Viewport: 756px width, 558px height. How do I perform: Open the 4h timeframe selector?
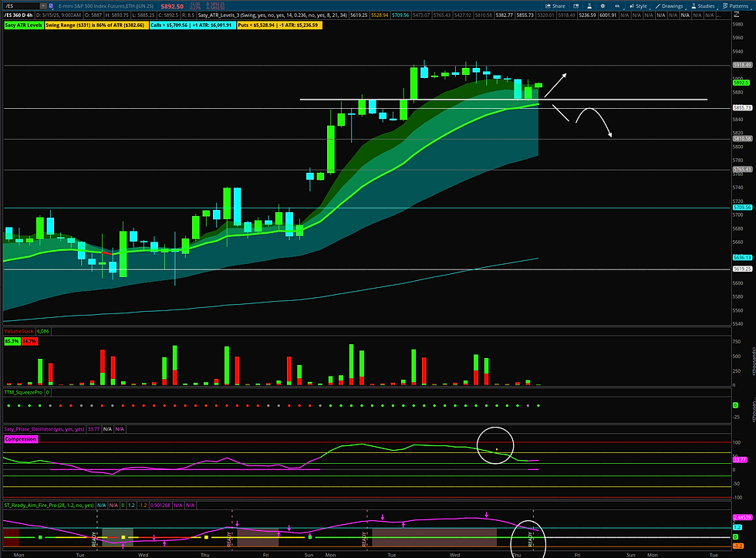click(x=616, y=5)
